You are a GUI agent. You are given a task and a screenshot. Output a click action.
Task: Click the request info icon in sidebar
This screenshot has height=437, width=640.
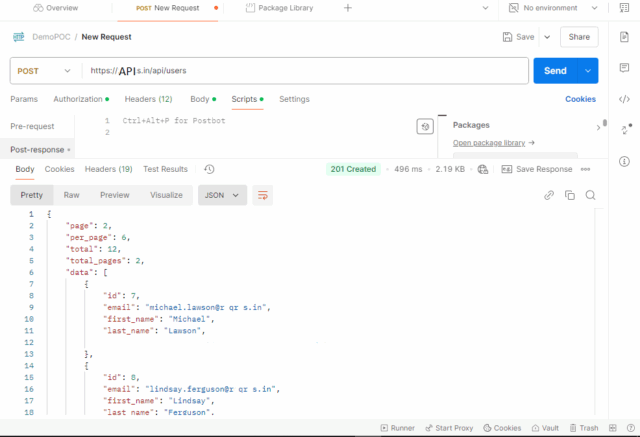point(624,161)
